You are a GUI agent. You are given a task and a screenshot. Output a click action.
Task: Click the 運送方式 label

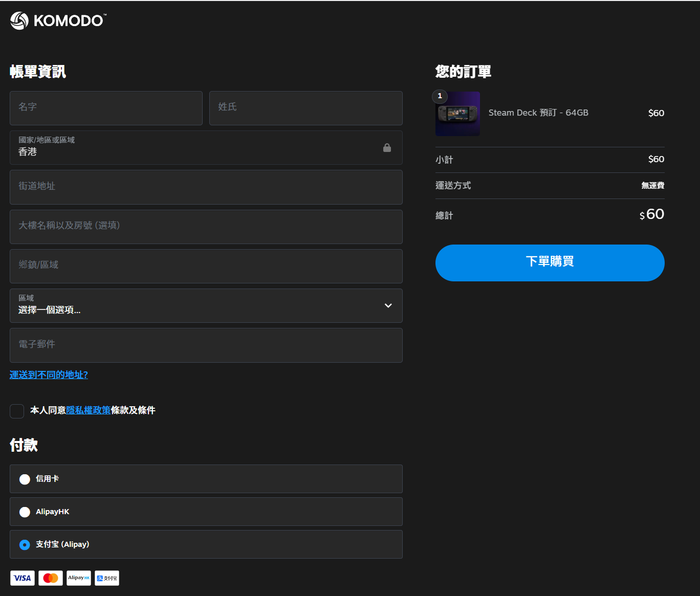click(453, 185)
